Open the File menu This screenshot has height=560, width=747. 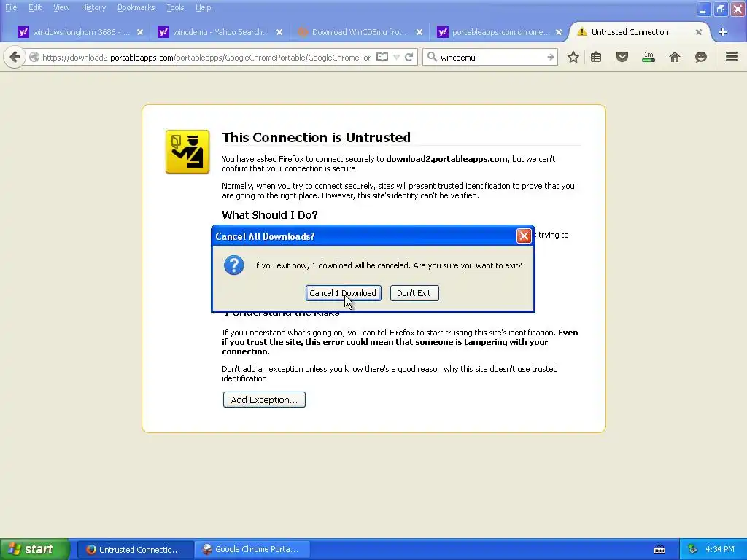click(x=11, y=7)
